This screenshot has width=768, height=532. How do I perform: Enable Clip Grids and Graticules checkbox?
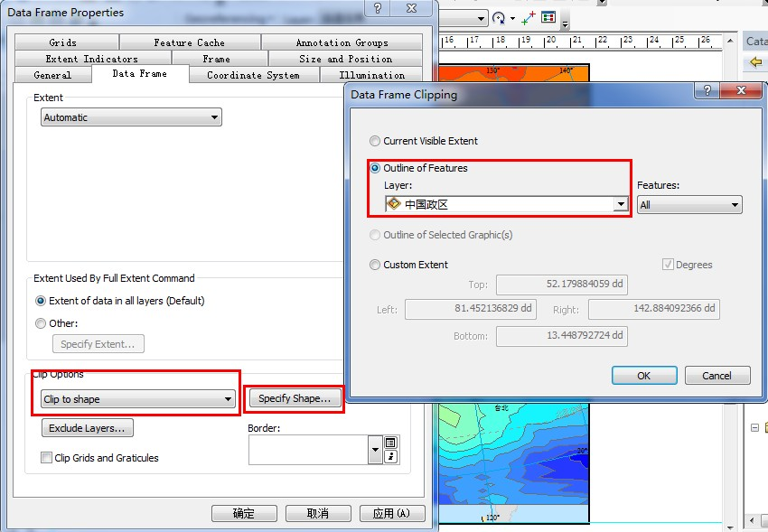(47, 458)
